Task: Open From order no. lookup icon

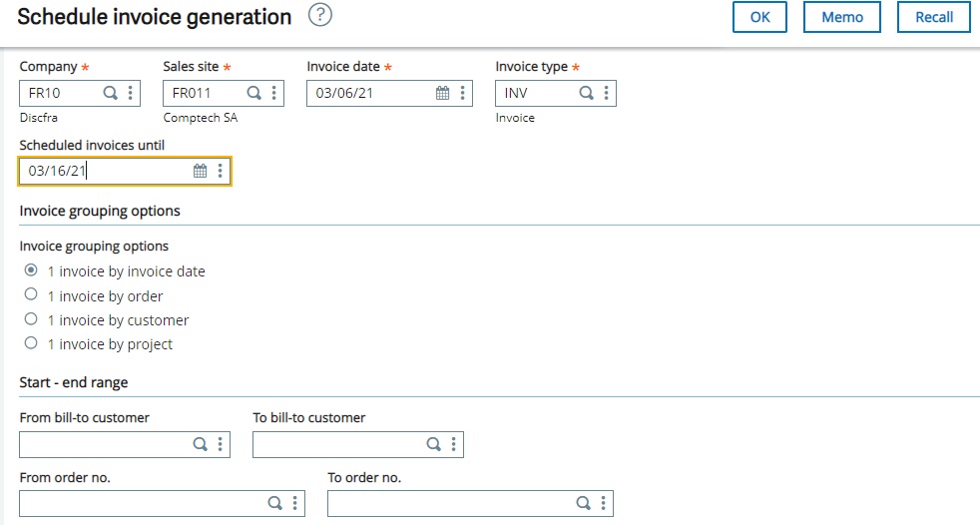Action: (275, 503)
